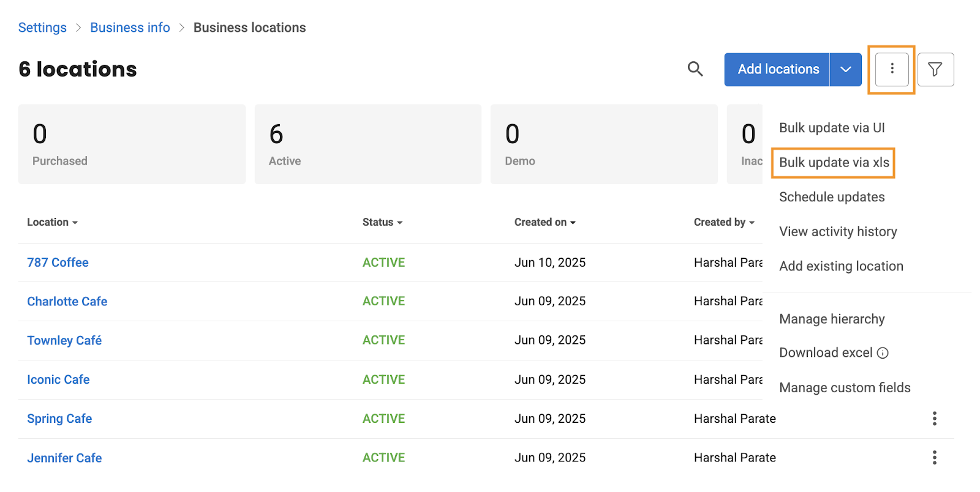Expand the Add locations dropdown arrow
The image size is (980, 492).
pos(846,70)
